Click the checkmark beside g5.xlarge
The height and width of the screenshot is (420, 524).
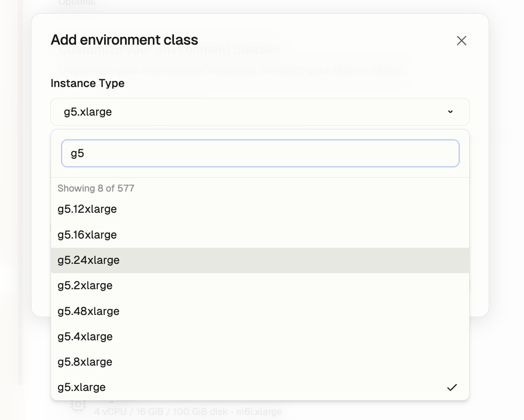pyautogui.click(x=452, y=387)
